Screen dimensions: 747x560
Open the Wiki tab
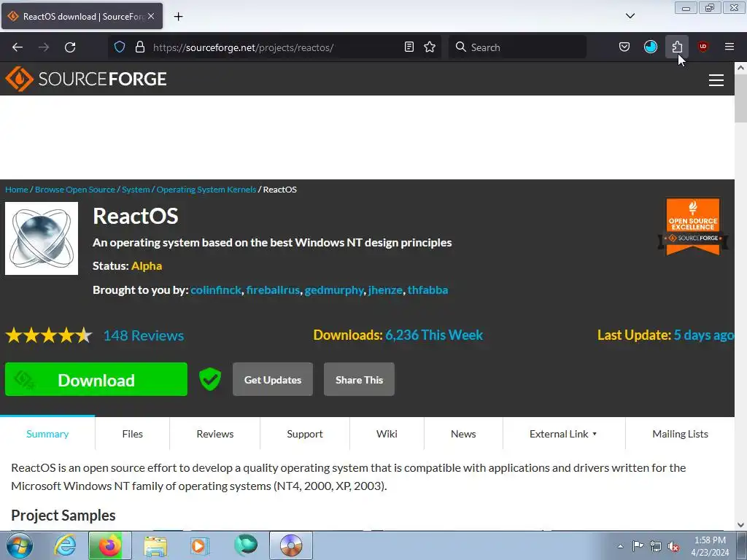387,434
